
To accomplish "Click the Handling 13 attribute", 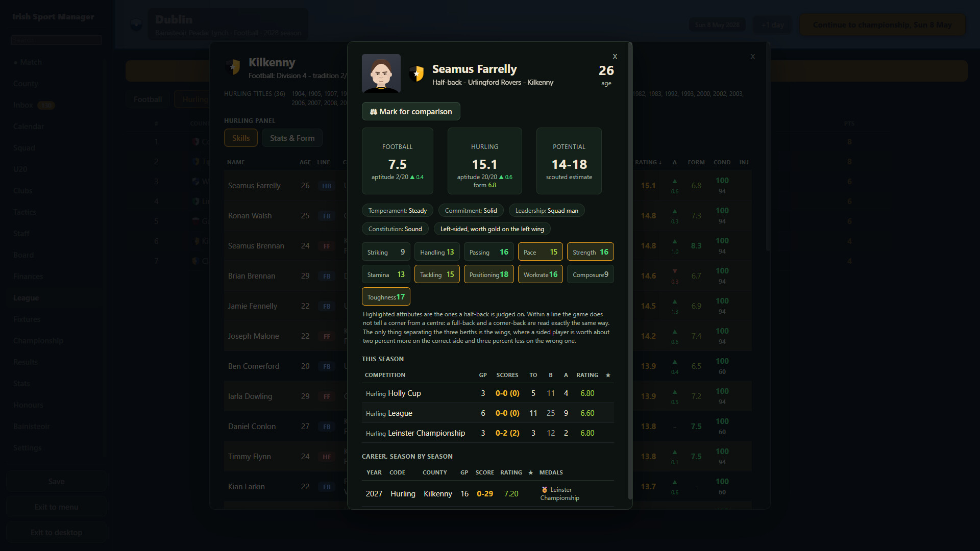I will click(x=437, y=252).
